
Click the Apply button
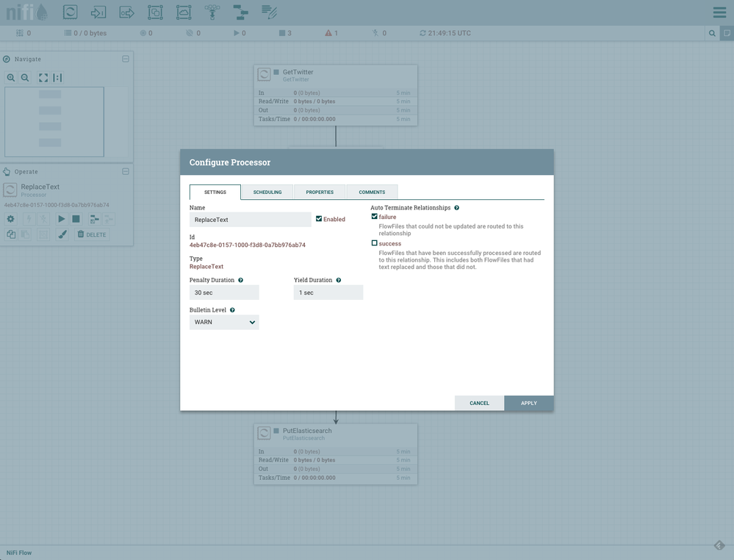click(529, 403)
